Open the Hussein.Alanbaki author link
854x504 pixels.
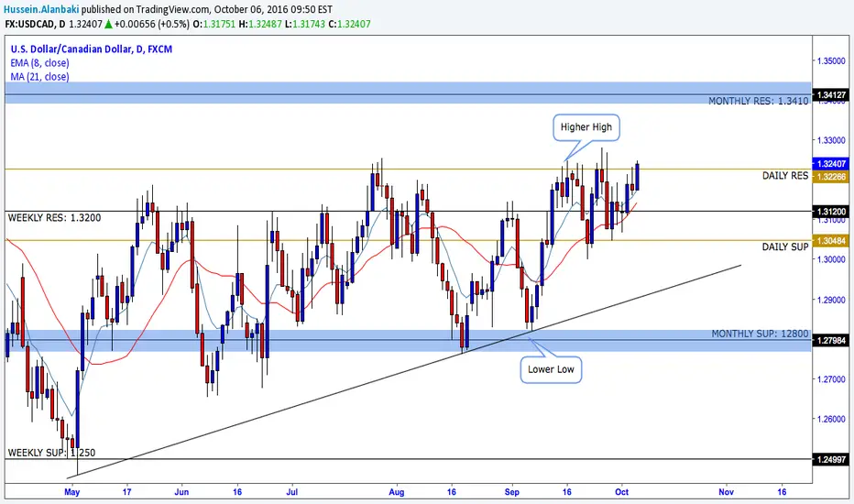[41, 9]
